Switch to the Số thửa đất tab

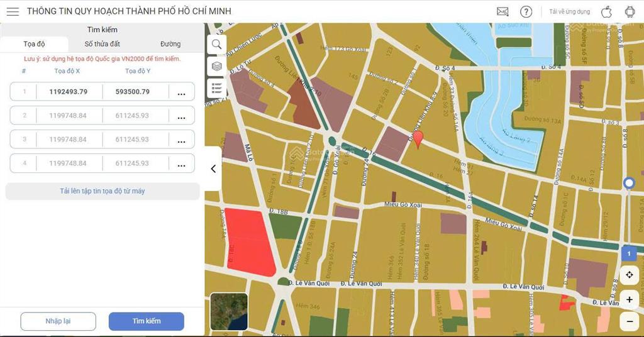click(x=103, y=44)
